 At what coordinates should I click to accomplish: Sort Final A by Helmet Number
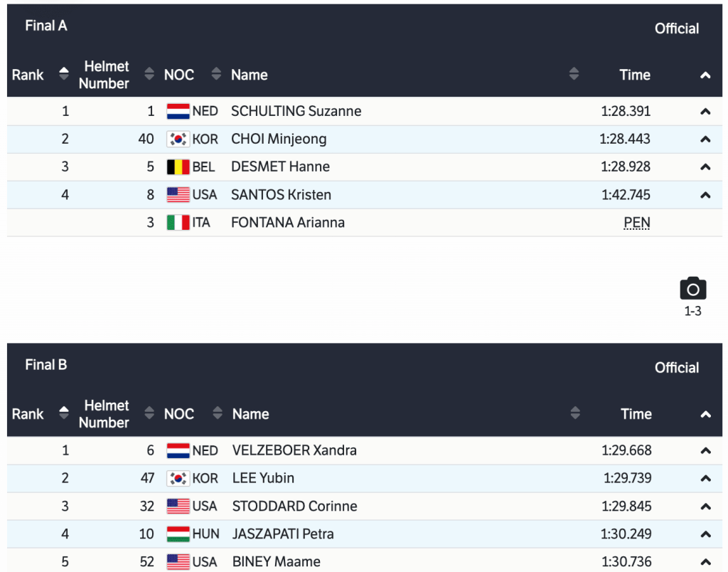(149, 75)
